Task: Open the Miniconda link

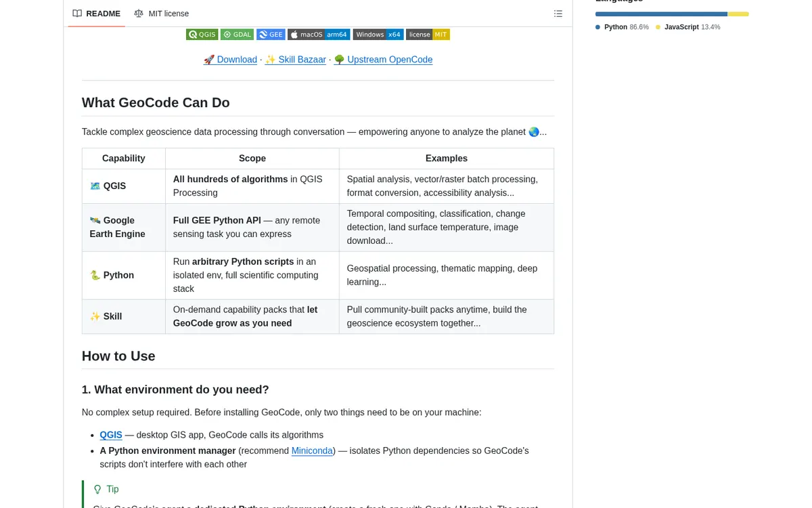Action: coord(312,450)
